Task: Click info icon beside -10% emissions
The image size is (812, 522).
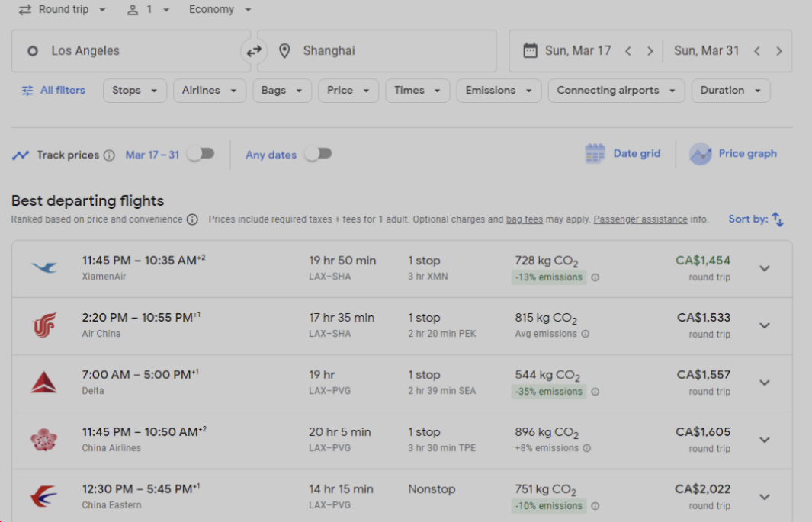Action: [595, 506]
